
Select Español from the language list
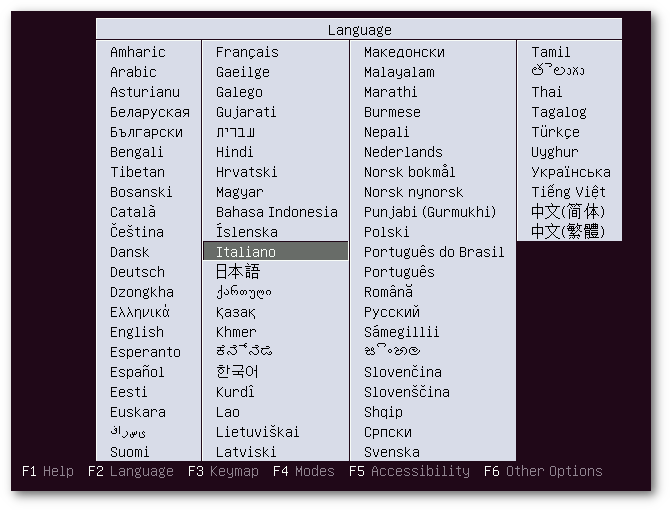pos(137,372)
